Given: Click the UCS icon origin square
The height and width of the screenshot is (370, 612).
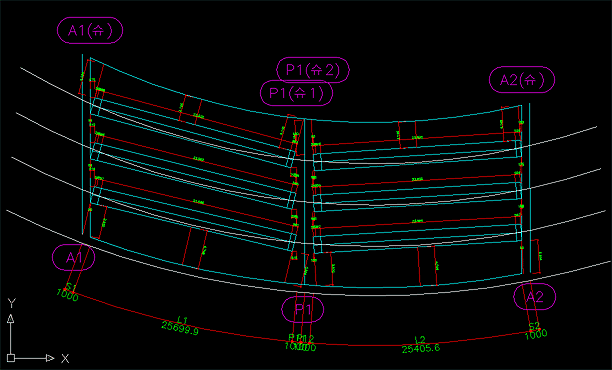Looking at the screenshot, I should tap(11, 358).
